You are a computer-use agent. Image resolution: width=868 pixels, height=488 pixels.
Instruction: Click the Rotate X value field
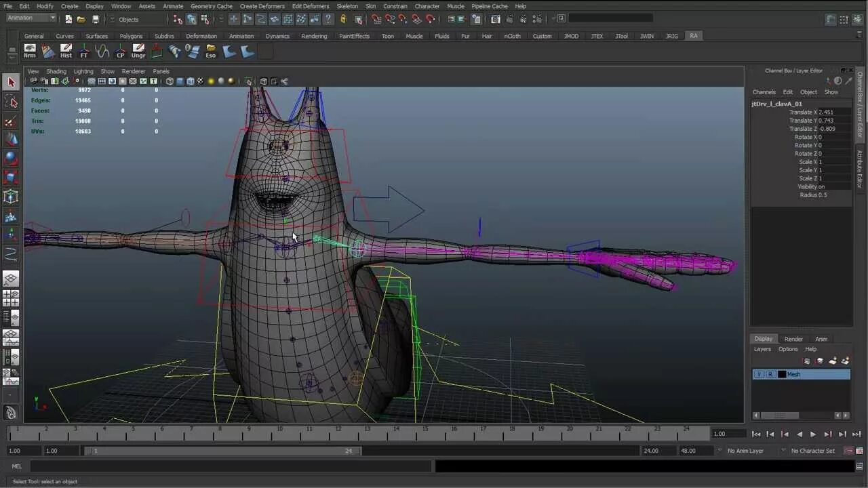pos(834,137)
